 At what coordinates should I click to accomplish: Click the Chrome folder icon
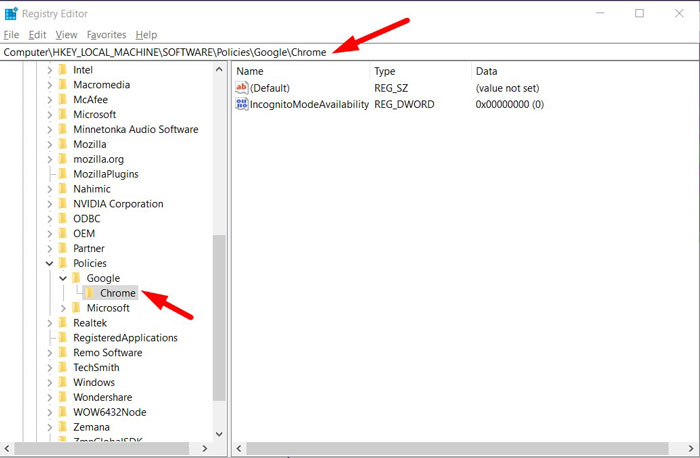pos(90,293)
